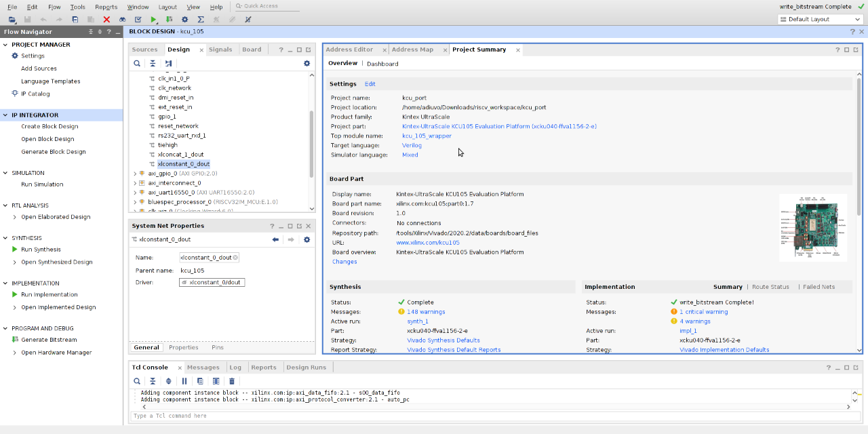Click the Sigma reports toolbar icon
This screenshot has width=868, height=434.
[x=201, y=20]
